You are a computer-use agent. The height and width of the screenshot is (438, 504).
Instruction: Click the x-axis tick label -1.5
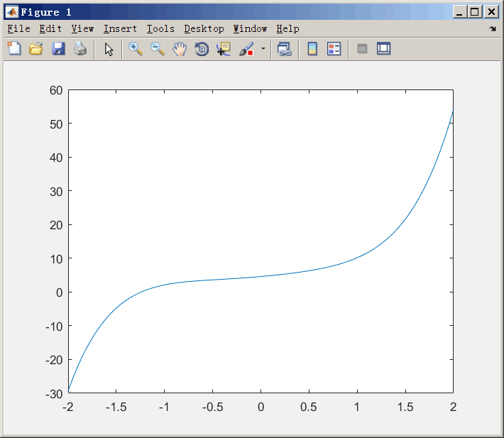pos(116,407)
